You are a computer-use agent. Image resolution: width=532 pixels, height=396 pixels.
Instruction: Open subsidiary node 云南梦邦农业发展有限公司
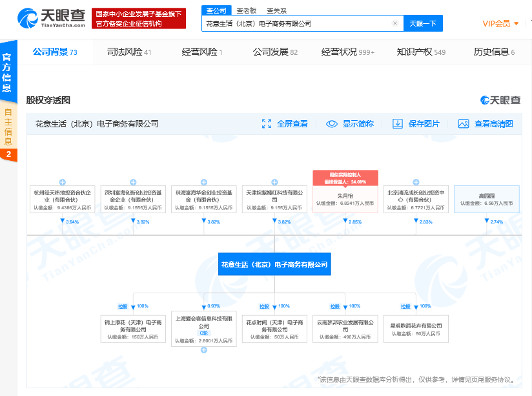pyautogui.click(x=345, y=329)
